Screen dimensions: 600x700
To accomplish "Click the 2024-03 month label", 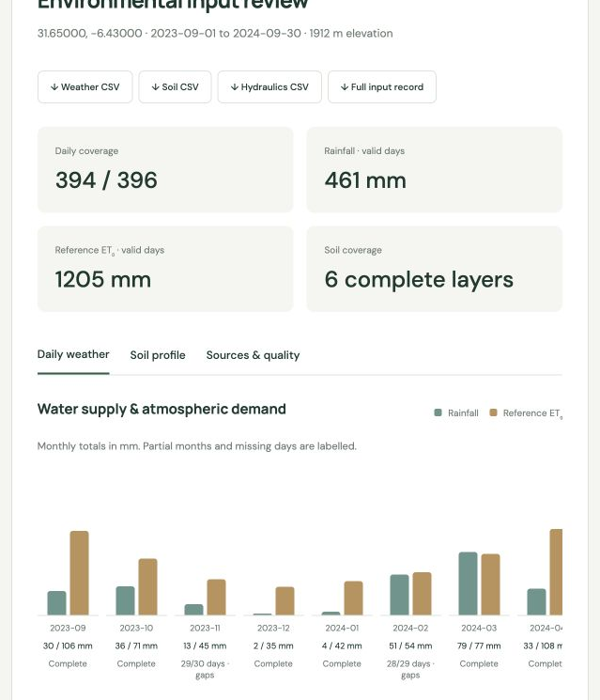I will click(x=479, y=629).
